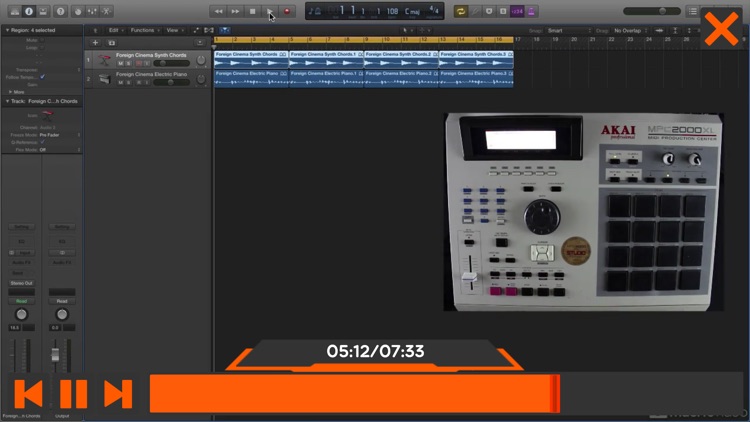
Task: Record-enable the Foreign Cinema Synth Chords track
Action: coord(139,63)
